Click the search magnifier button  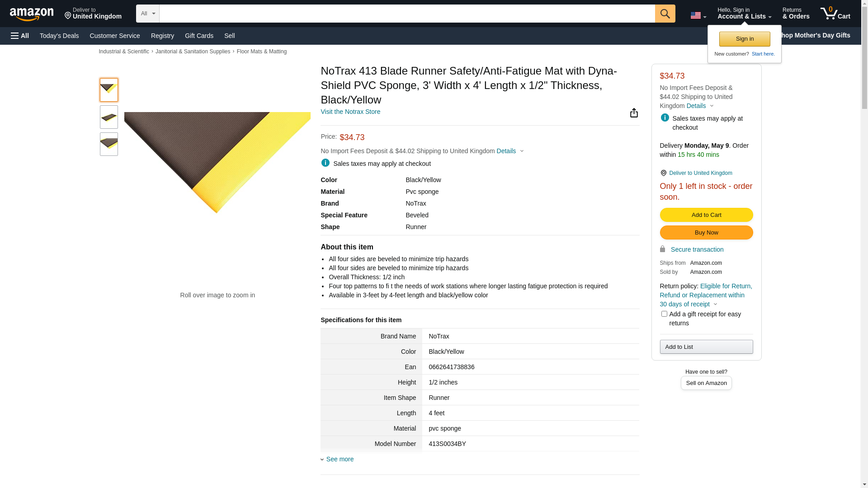(665, 14)
